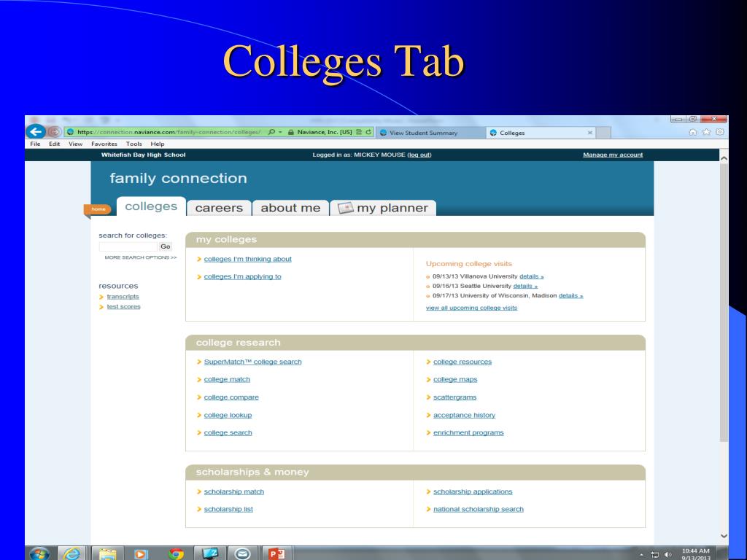
Task: Open the address bar dropdown arrow
Action: 280,133
